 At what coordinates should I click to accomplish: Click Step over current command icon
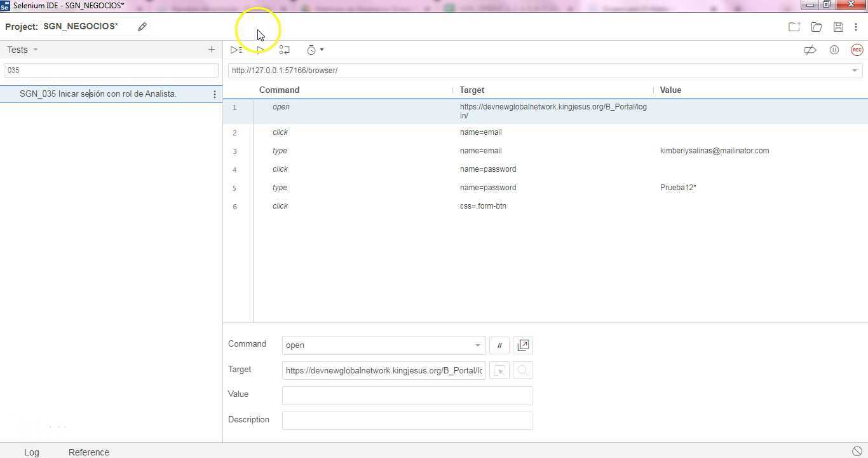click(x=284, y=50)
